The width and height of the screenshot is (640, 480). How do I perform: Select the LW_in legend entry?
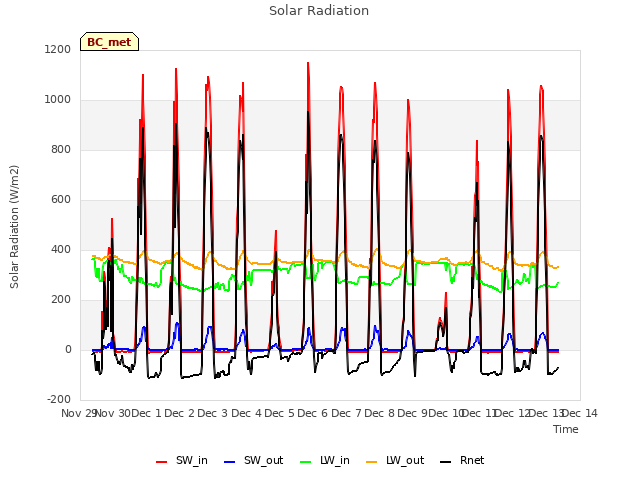click(325, 460)
